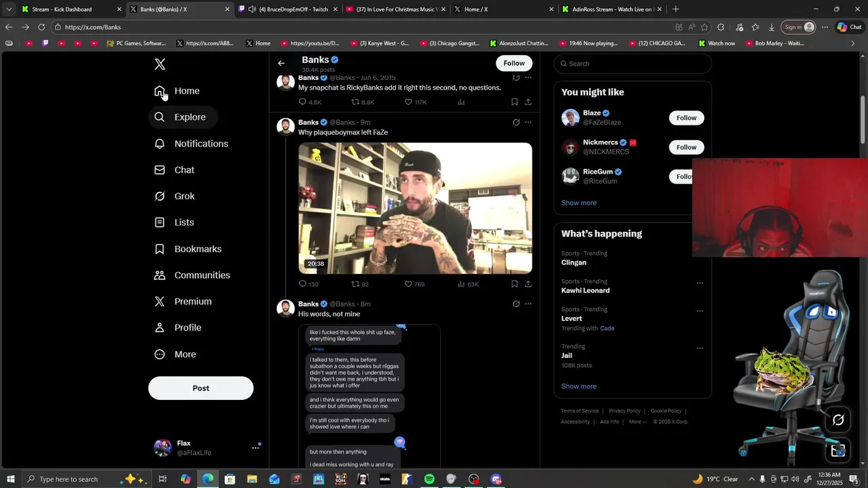Image resolution: width=868 pixels, height=488 pixels.
Task: Switch to AdinRoss Stream browser tab
Action: [x=612, y=9]
